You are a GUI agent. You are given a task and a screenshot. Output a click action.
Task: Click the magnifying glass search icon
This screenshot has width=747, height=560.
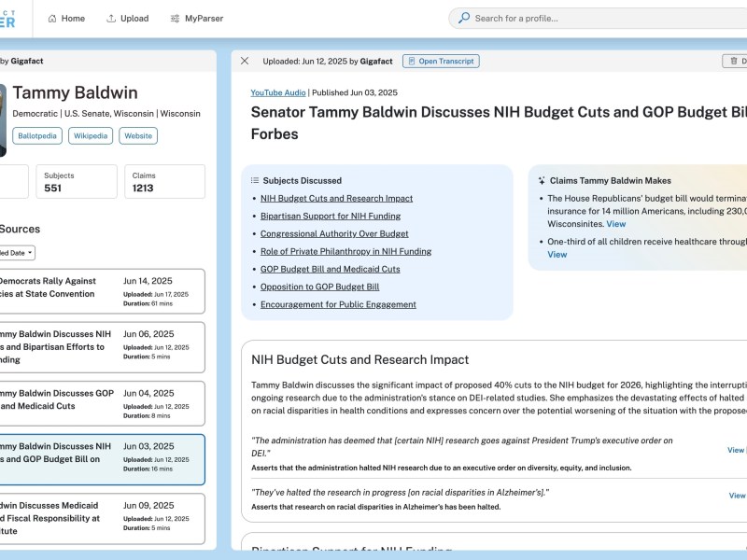(463, 18)
